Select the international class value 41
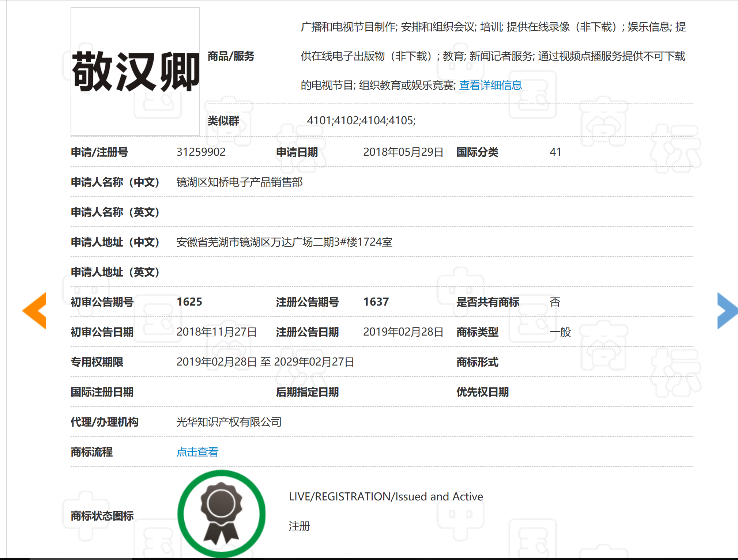The image size is (738, 560). 555,152
